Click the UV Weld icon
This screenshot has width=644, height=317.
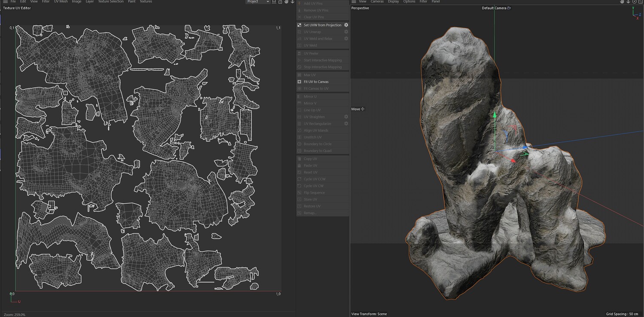(300, 45)
